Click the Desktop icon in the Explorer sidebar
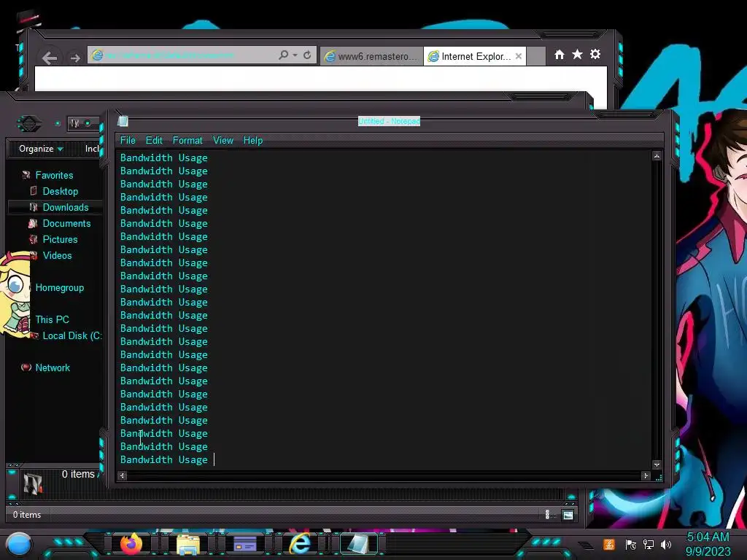Viewport: 747px width, 560px height. [x=34, y=191]
